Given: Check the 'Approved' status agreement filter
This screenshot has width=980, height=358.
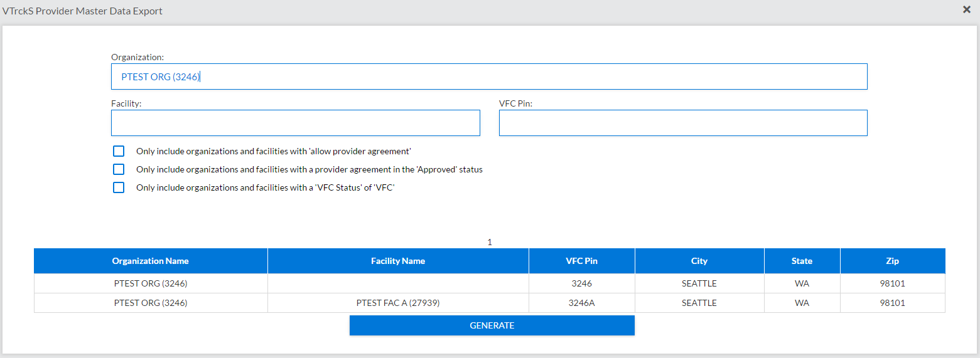Looking at the screenshot, I should 119,169.
